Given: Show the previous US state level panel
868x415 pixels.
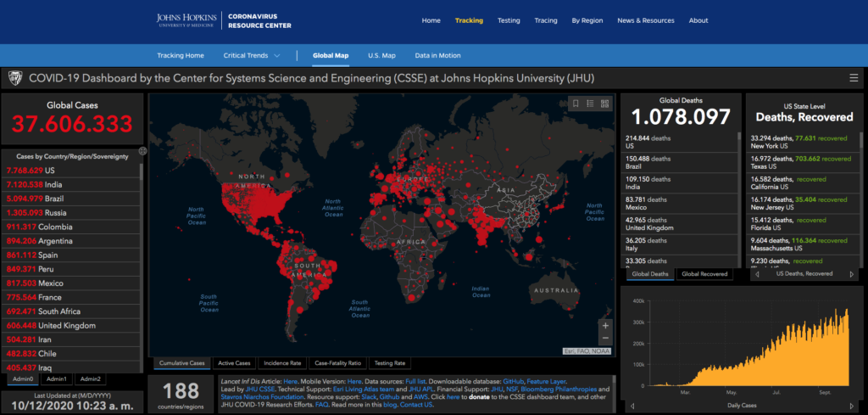Looking at the screenshot, I should [x=758, y=274].
